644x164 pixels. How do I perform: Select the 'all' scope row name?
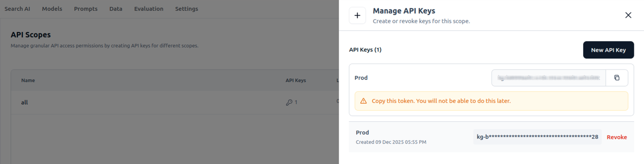(x=25, y=102)
